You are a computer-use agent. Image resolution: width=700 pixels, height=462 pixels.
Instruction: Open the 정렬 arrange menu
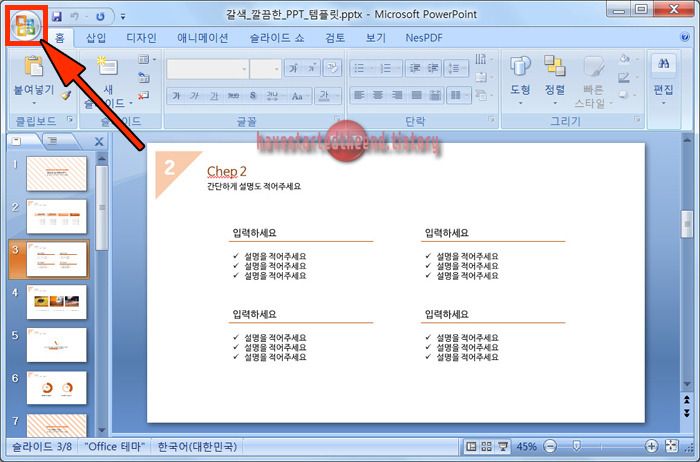(555, 80)
